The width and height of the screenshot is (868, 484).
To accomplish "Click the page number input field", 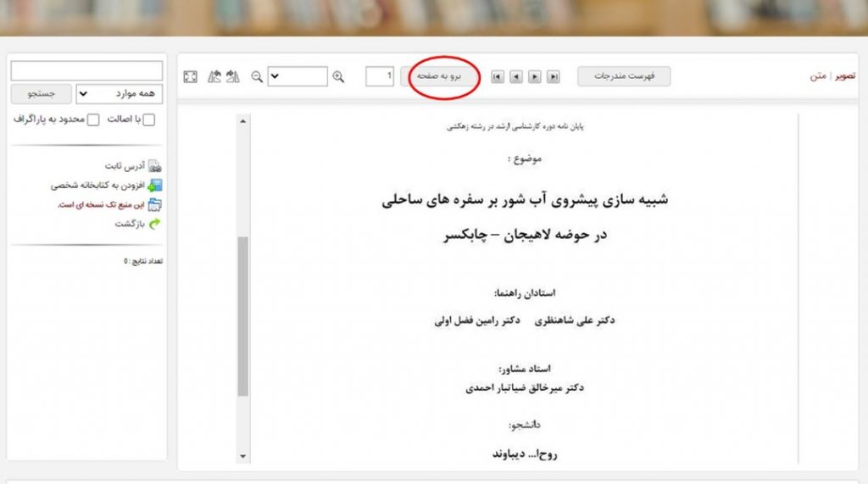I will (380, 77).
